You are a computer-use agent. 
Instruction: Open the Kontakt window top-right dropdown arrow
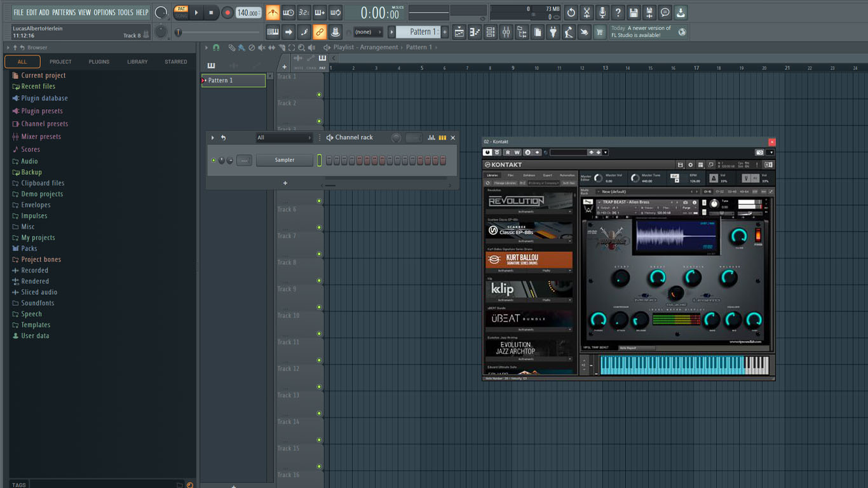coord(771,152)
